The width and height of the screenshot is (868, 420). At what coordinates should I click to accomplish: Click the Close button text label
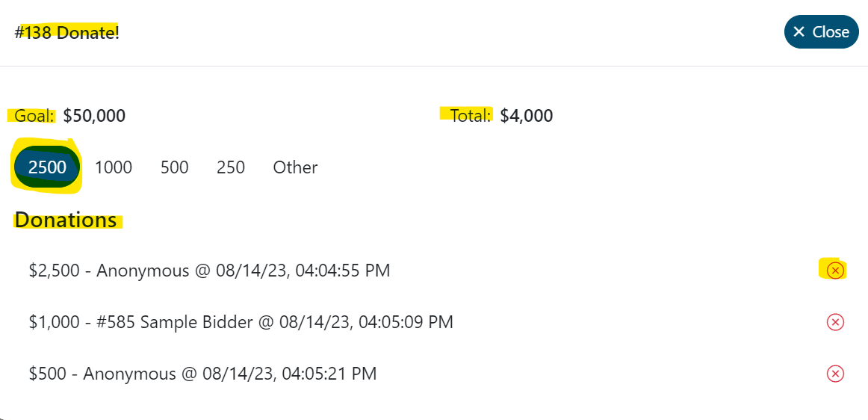pos(831,32)
